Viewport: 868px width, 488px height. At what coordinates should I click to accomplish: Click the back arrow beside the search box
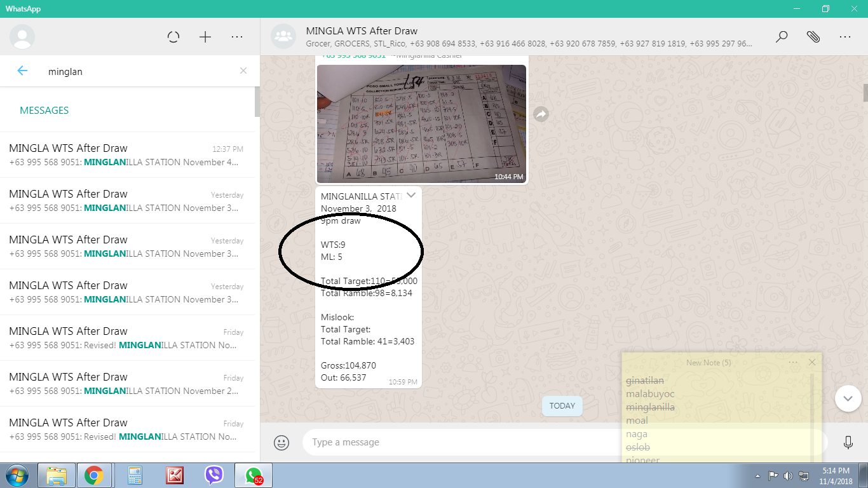tap(22, 71)
